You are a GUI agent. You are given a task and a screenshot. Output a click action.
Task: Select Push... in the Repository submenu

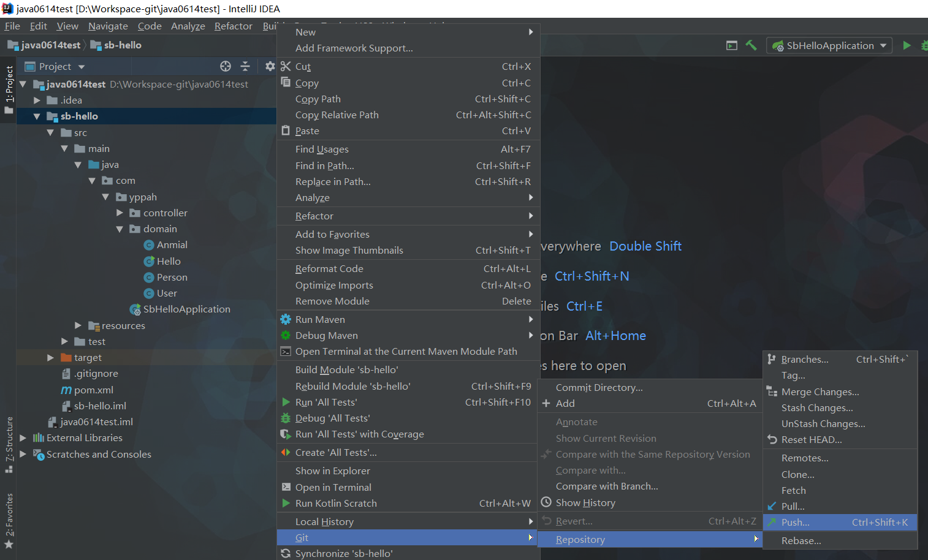[x=795, y=523]
